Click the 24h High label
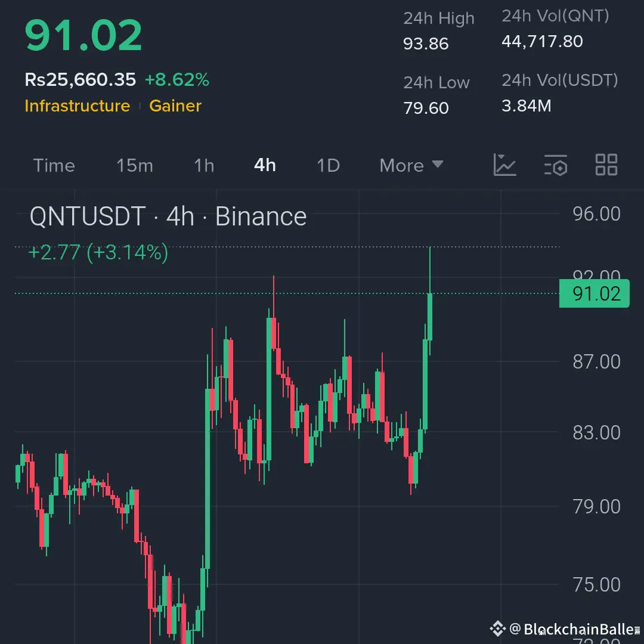644x644 pixels. pyautogui.click(x=439, y=19)
